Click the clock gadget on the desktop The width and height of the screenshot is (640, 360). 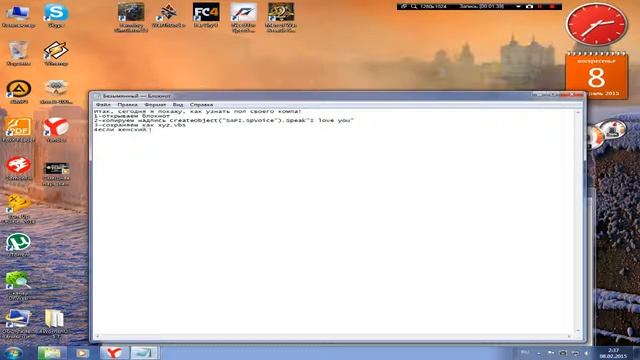596,24
